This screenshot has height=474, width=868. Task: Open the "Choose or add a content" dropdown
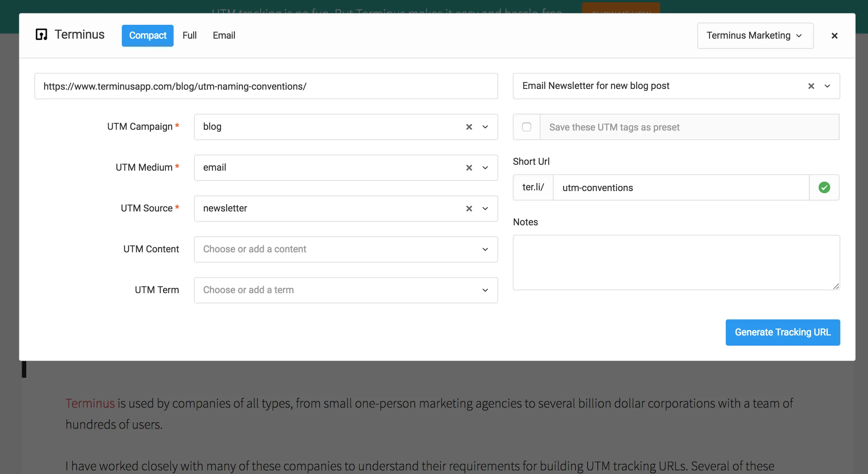tap(485, 249)
